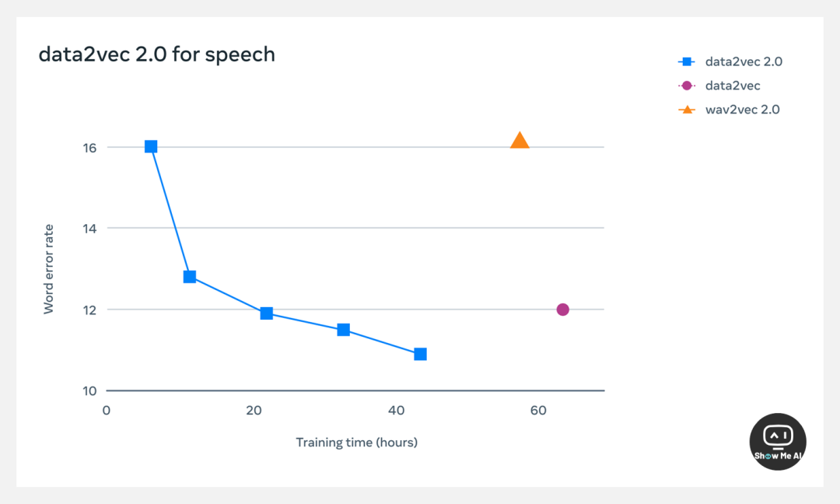Screen dimensions: 840x504
Task: Click the "Word error rate" y-axis label
Action: tap(49, 268)
